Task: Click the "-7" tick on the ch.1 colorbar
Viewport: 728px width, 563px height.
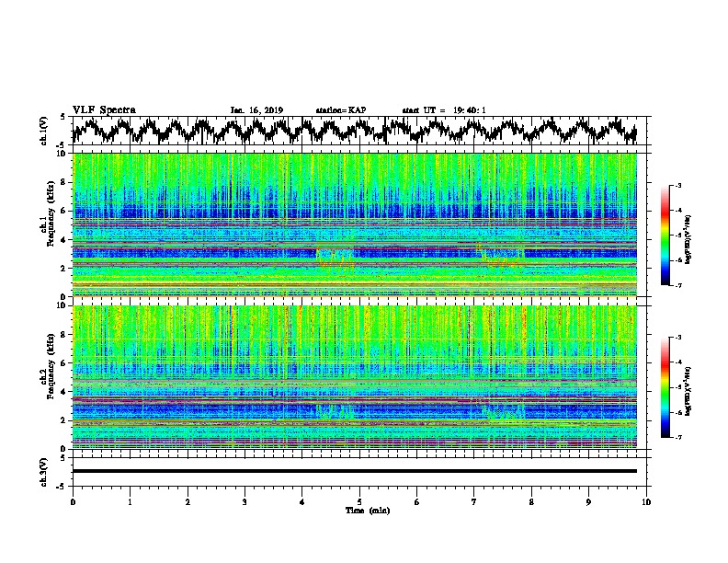Action: tap(678, 285)
